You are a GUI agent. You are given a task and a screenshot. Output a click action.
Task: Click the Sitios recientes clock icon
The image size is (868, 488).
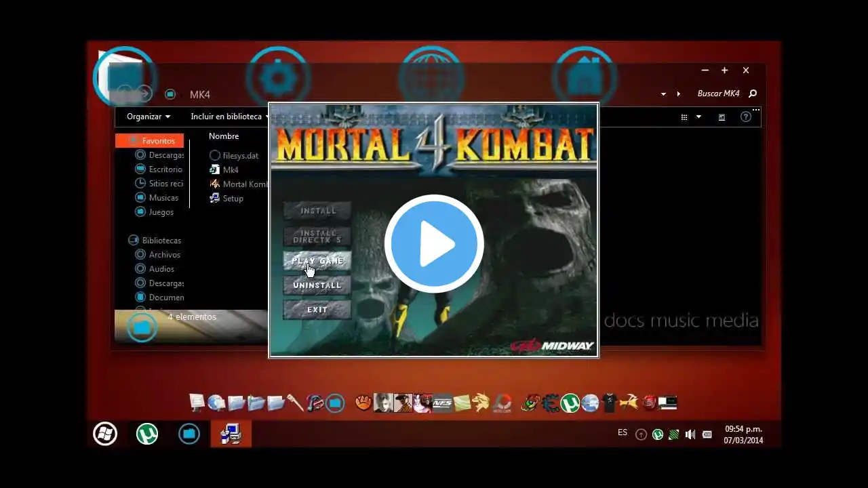click(140, 184)
